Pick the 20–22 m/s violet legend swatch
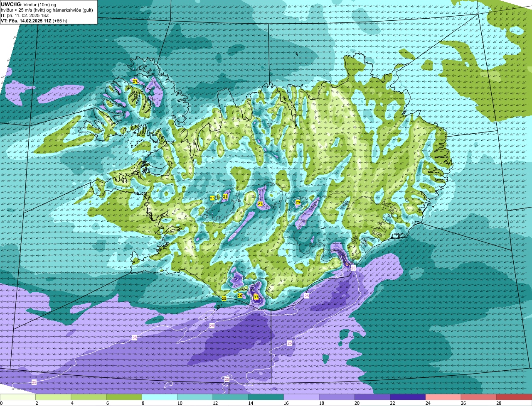The width and height of the screenshot is (532, 406). [x=372, y=397]
